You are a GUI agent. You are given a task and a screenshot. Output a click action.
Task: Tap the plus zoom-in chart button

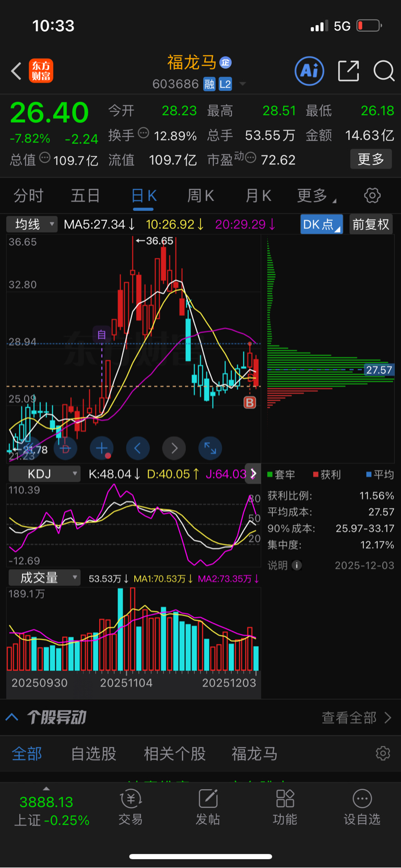point(102,448)
